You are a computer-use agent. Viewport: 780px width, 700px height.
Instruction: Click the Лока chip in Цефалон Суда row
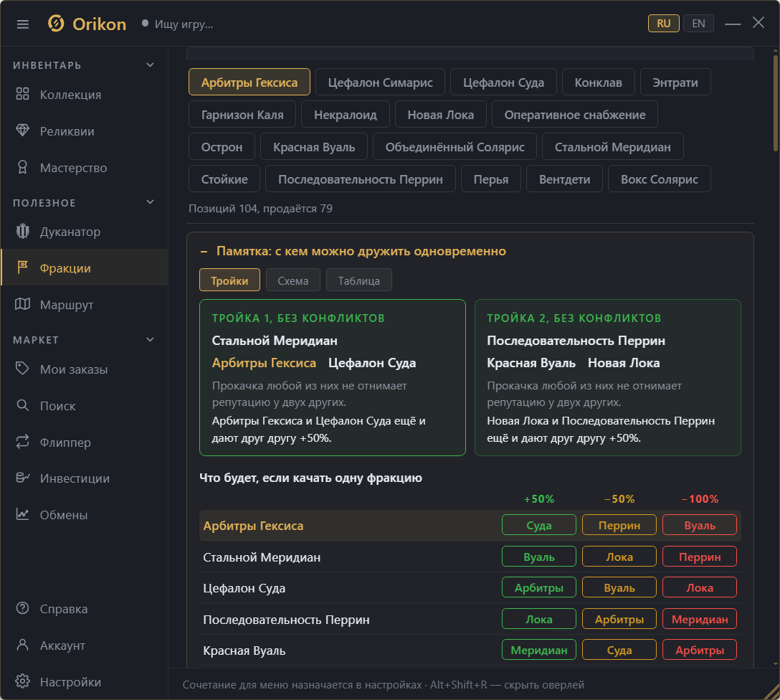(x=700, y=587)
